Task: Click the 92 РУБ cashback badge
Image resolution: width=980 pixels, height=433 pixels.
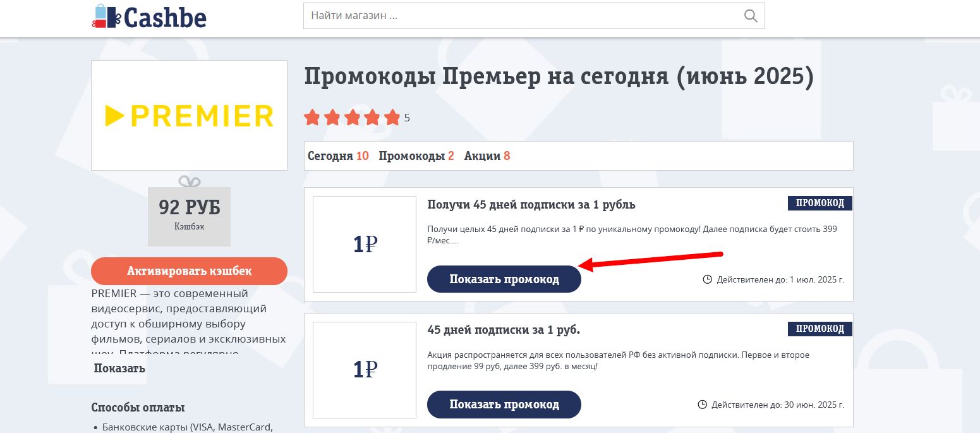Action: [189, 216]
